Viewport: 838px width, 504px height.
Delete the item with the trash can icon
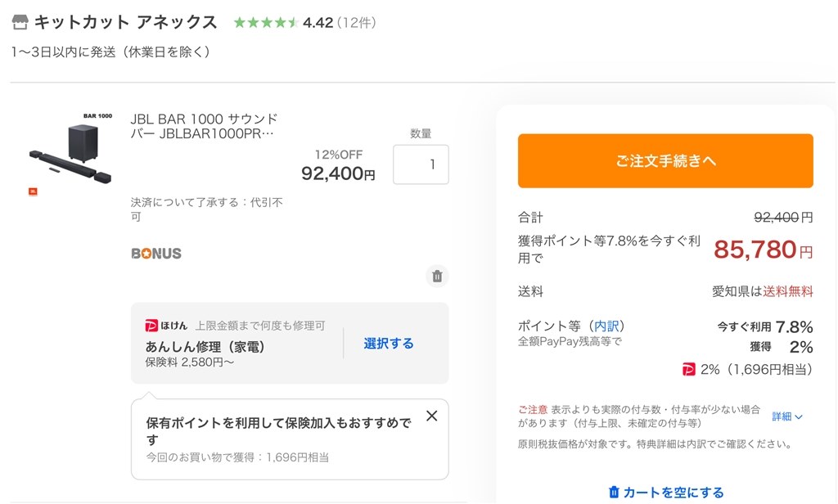click(x=437, y=277)
